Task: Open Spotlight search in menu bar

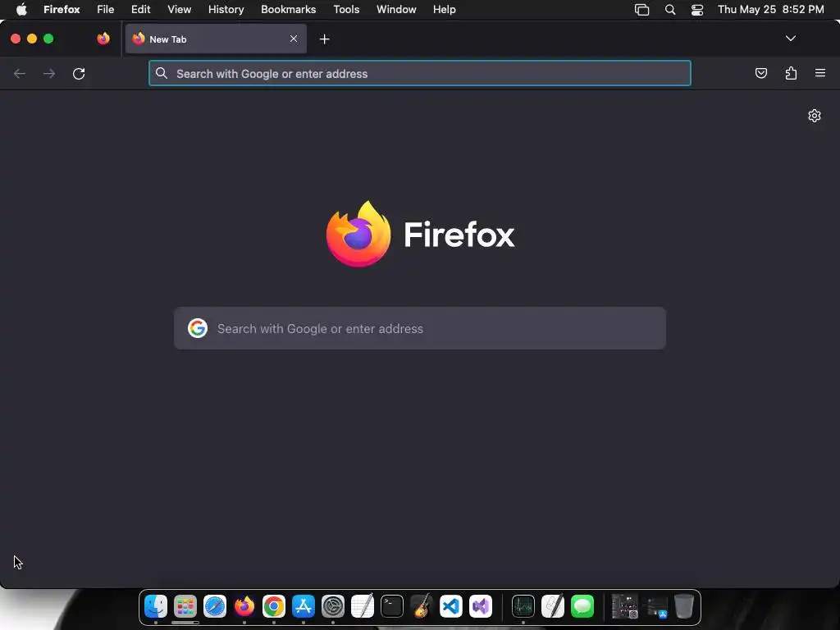Action: [669, 10]
